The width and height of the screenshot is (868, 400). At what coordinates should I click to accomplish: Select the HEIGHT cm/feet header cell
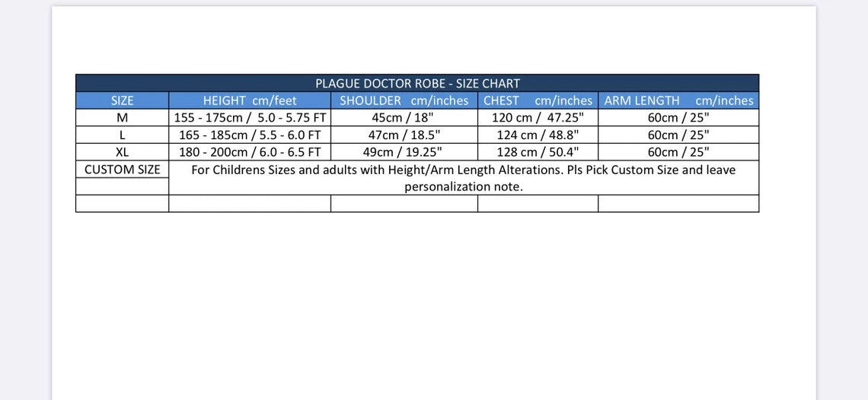[250, 100]
